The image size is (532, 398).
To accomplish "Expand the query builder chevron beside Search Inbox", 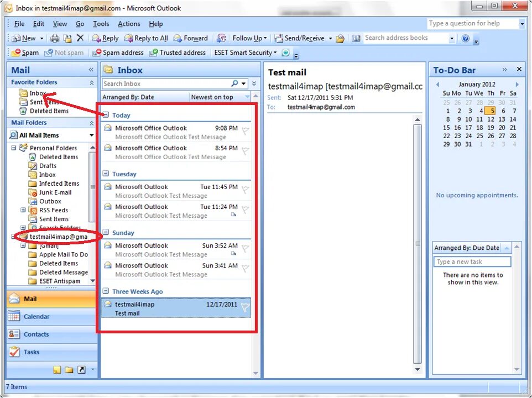I will click(x=254, y=83).
